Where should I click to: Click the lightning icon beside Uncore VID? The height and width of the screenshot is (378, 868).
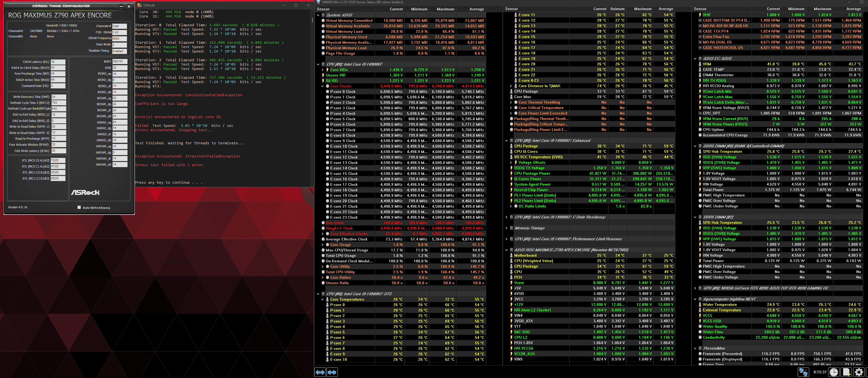click(x=323, y=75)
